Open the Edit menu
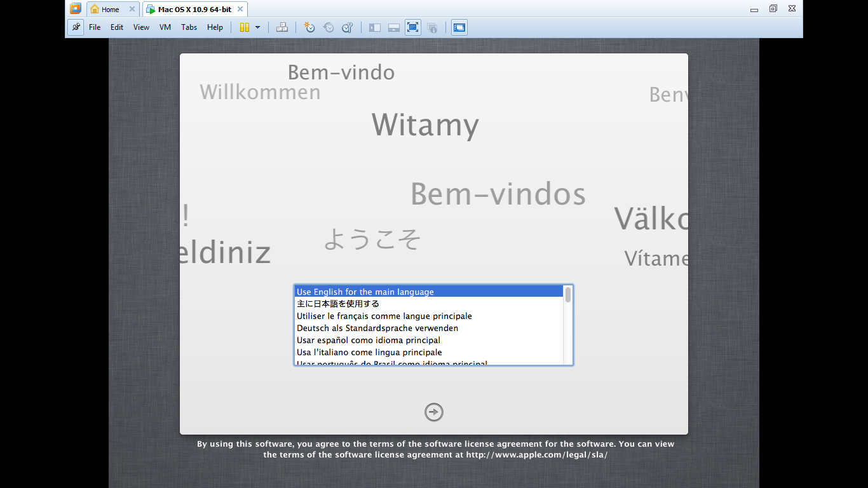The width and height of the screenshot is (868, 488). point(117,27)
